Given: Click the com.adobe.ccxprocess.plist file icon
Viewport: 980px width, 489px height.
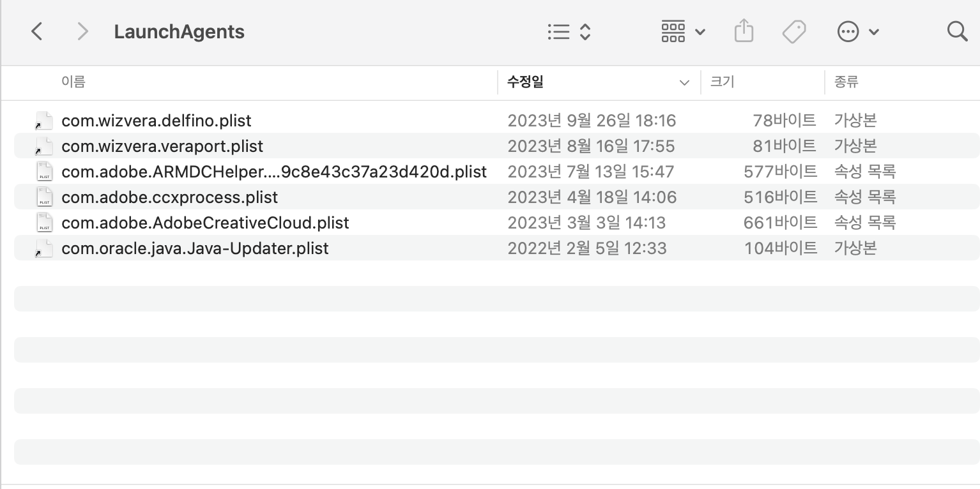Looking at the screenshot, I should pyautogui.click(x=44, y=197).
